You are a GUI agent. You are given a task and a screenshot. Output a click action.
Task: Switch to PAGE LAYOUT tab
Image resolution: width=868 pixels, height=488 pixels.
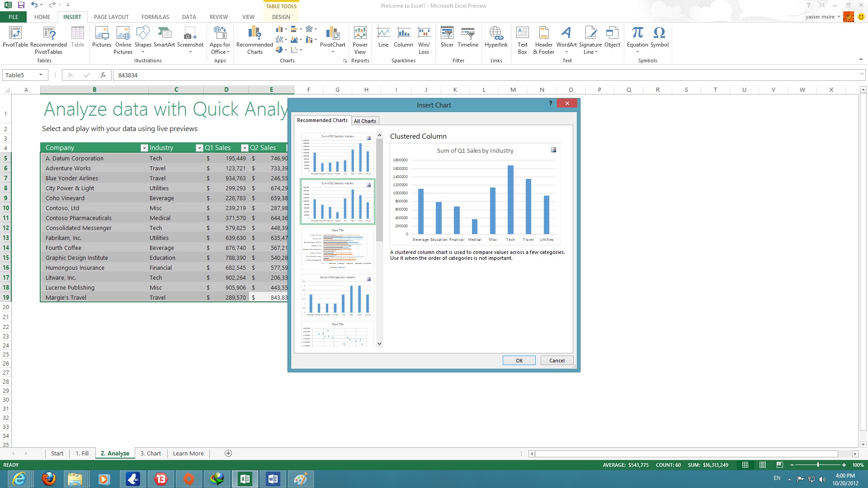click(x=111, y=17)
